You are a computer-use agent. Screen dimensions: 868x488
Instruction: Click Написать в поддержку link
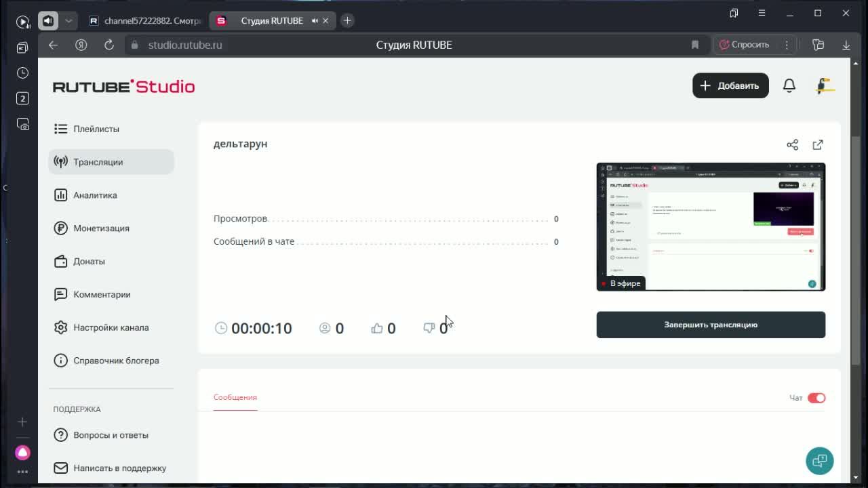(x=111, y=468)
